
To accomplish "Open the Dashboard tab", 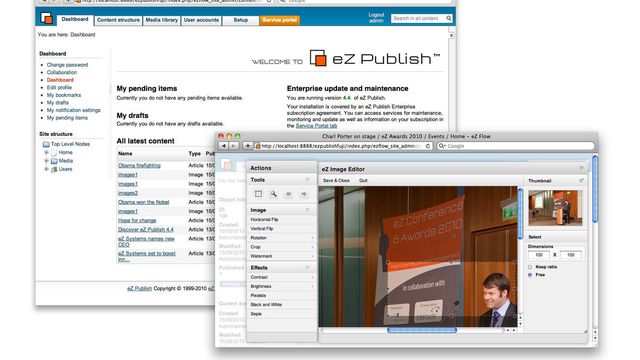I will pyautogui.click(x=75, y=20).
